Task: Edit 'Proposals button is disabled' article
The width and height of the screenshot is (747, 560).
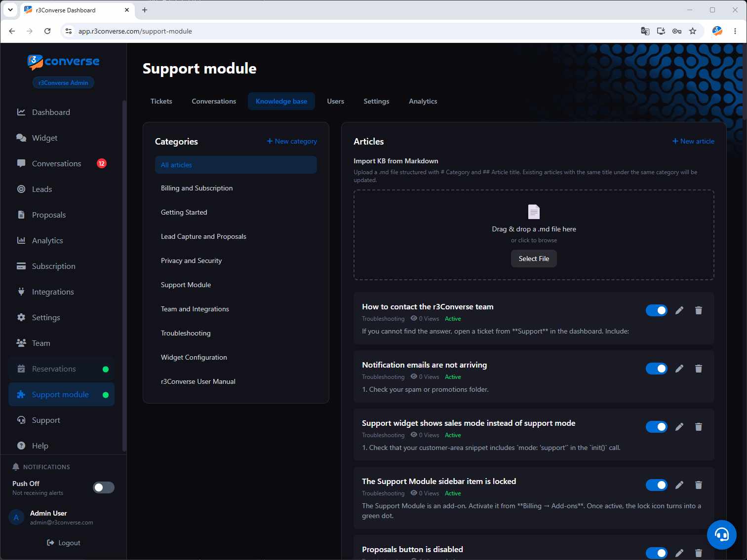Action: (679, 553)
